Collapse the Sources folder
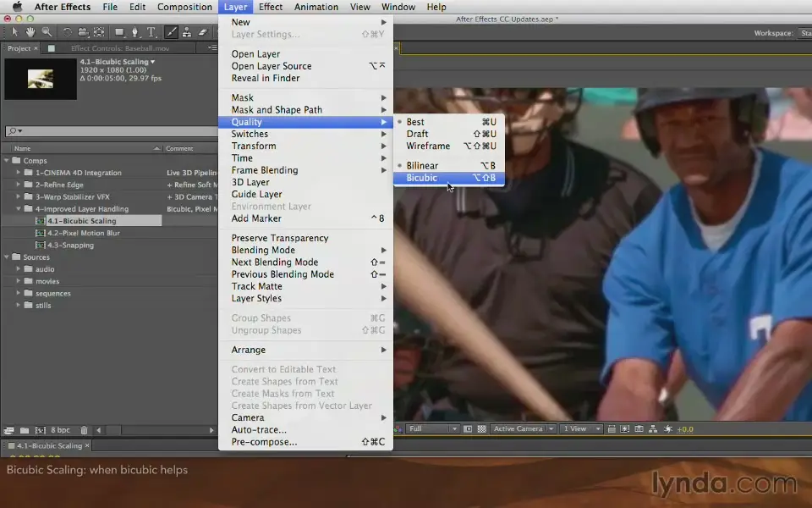This screenshot has height=508, width=812. coord(7,257)
